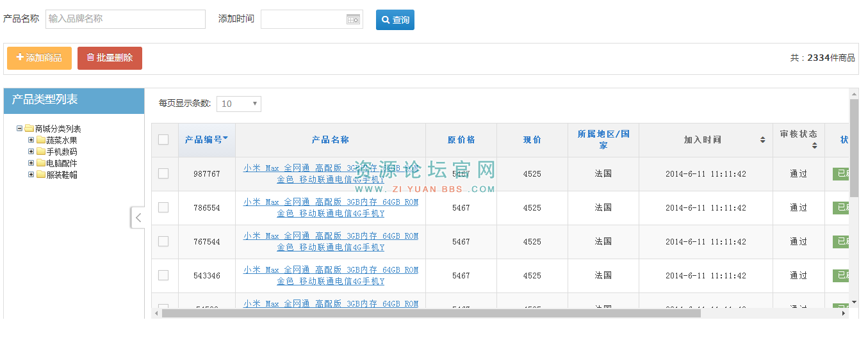Screen dimensions: 868x352
Task: Click the 原价格 column header
Action: point(461,140)
